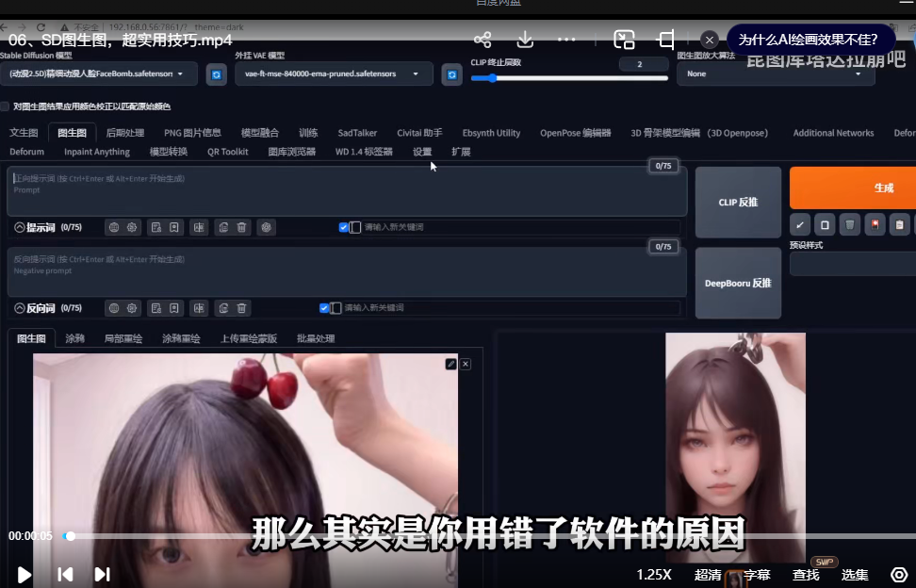The height and width of the screenshot is (588, 916).
Task: Toggle the layout switch next to 反向词 checkbox
Action: 335,308
